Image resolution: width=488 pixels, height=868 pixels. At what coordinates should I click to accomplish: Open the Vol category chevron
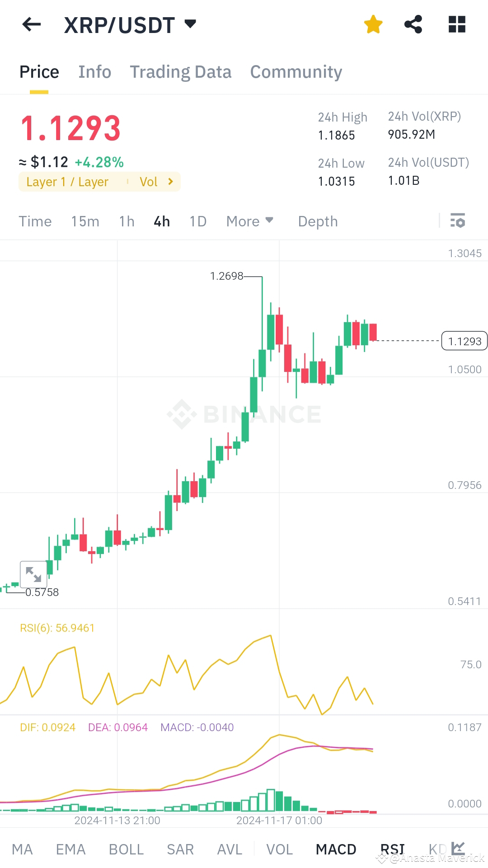point(156,182)
